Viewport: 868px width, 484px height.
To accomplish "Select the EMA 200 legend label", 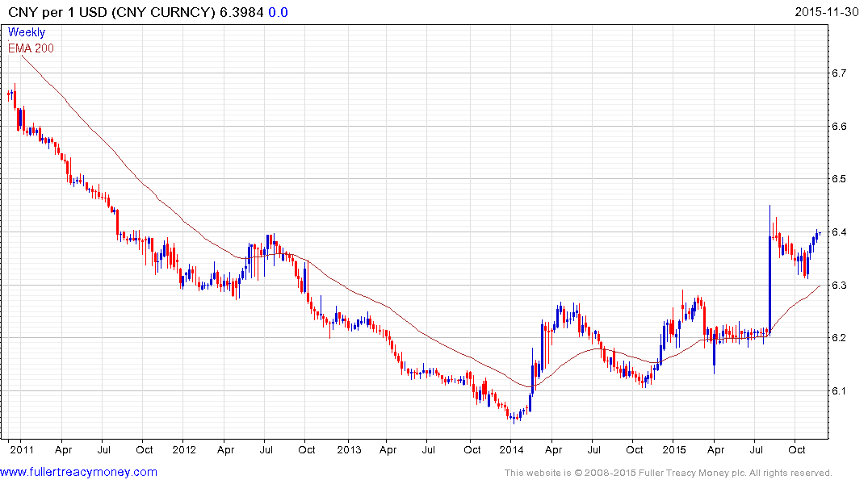I will 31,48.
